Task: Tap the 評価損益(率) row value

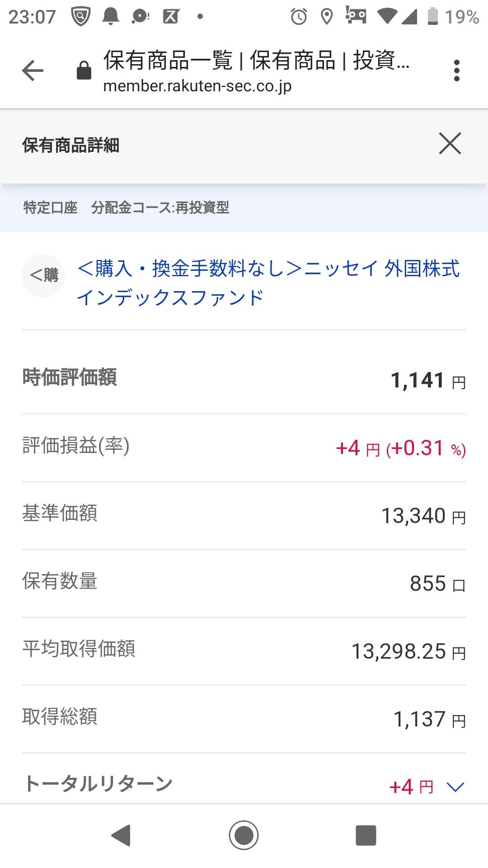Action: click(401, 448)
